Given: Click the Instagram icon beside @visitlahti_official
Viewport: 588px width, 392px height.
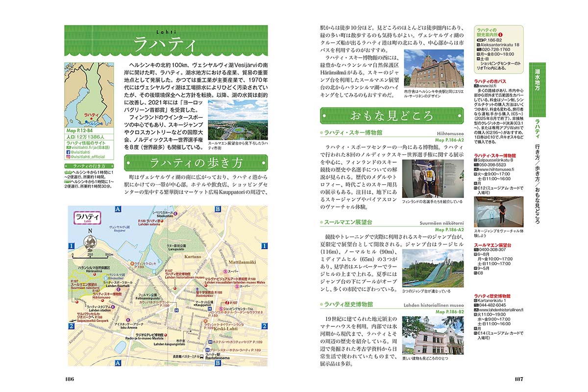Looking at the screenshot, I should (x=67, y=157).
